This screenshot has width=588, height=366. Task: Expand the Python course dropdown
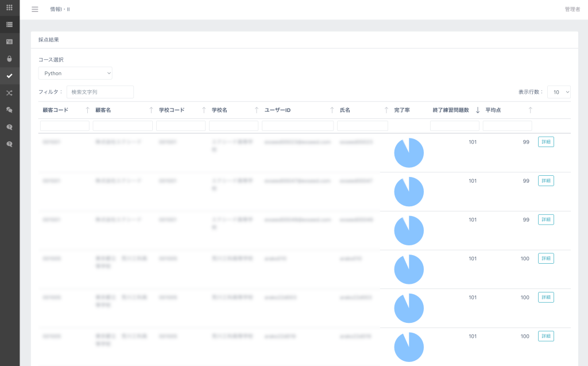point(75,73)
